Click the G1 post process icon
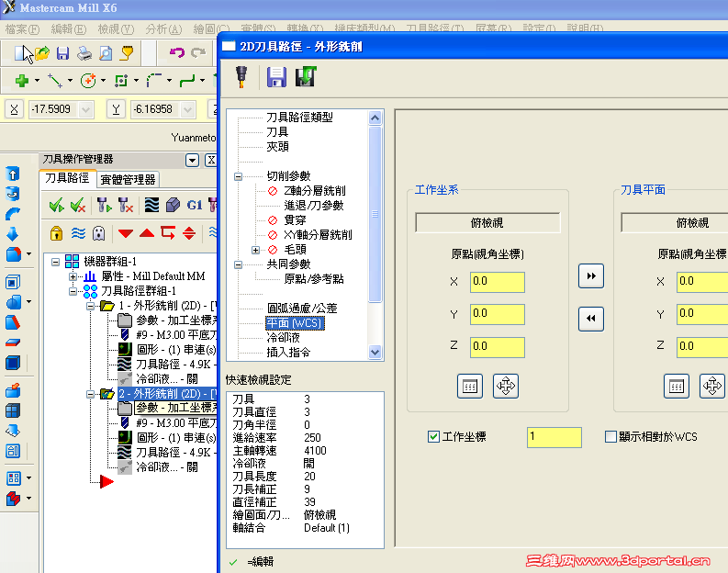 click(x=195, y=205)
